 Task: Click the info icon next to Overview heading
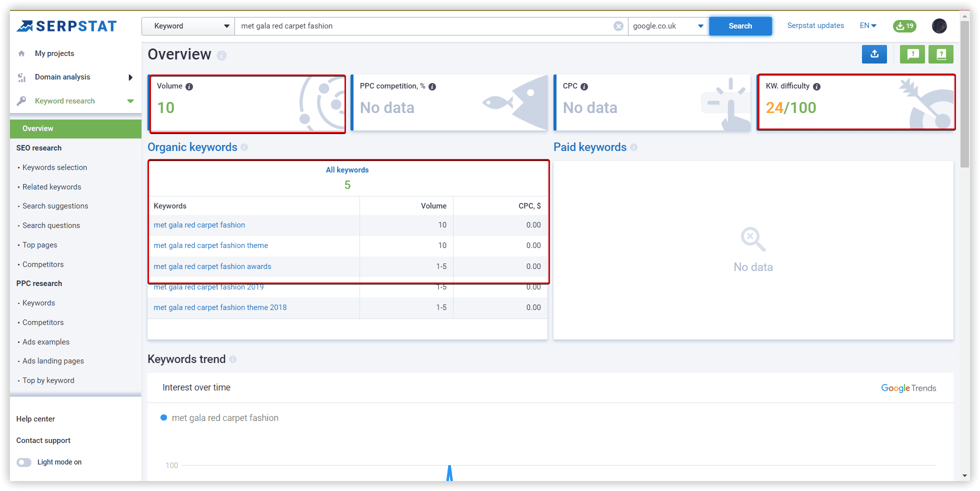pos(221,55)
